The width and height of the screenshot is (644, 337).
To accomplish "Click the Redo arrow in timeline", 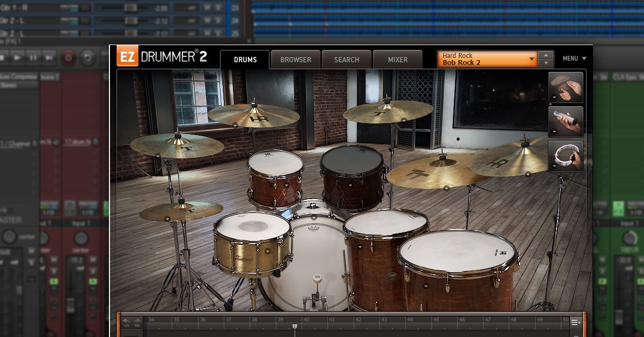I will click(x=137, y=322).
